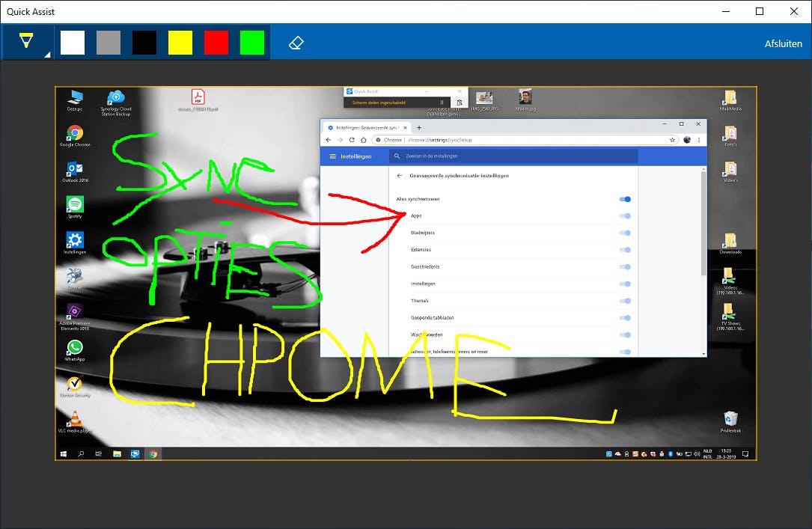Screen dimensions: 812x529
Task: Open Task View on taskbar
Action: click(98, 454)
